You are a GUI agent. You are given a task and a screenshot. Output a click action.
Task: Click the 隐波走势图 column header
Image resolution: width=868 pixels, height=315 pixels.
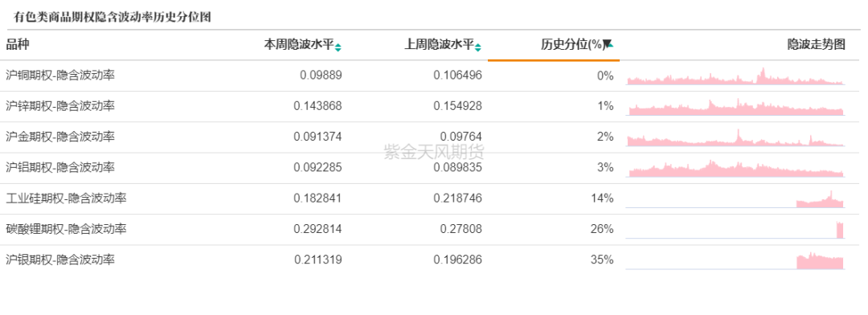(x=817, y=45)
